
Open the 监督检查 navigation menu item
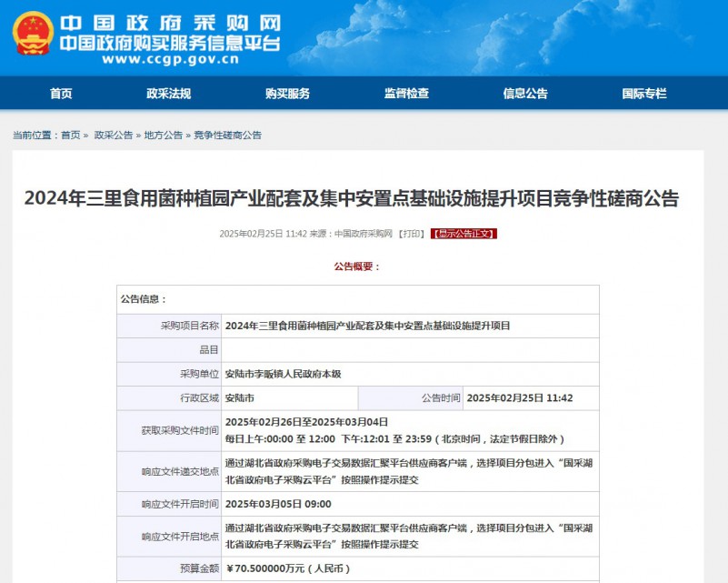[406, 94]
